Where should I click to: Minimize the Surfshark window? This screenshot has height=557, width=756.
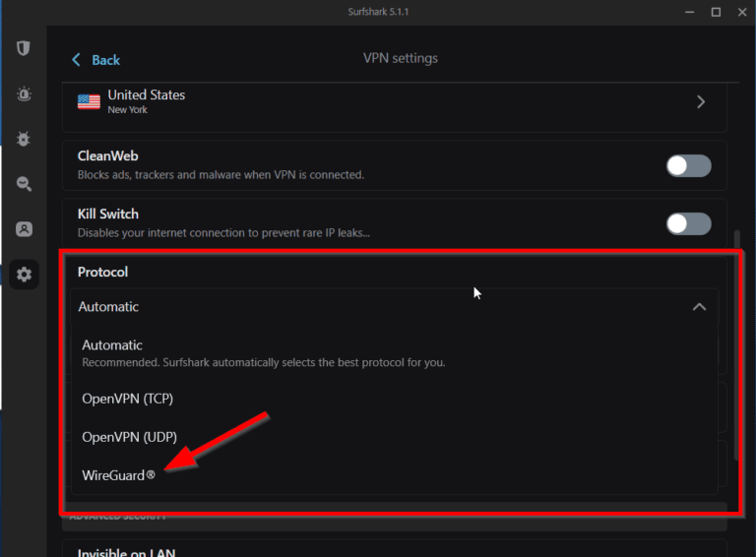coord(689,12)
